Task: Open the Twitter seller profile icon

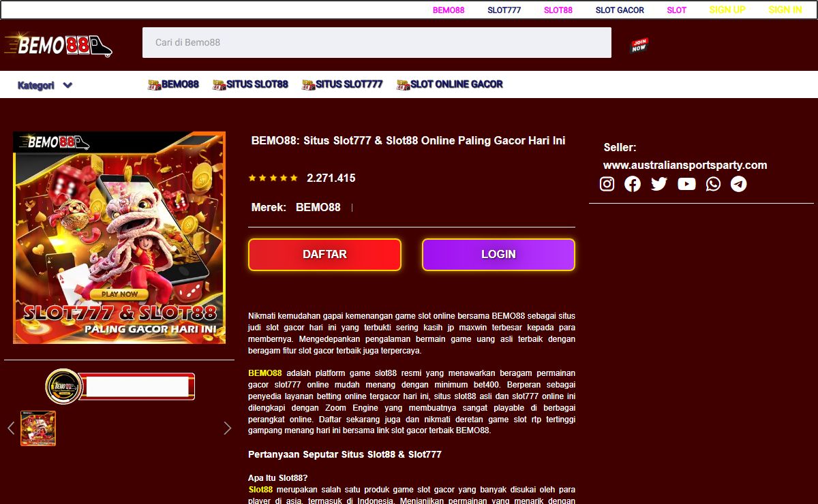Action: pyautogui.click(x=658, y=184)
